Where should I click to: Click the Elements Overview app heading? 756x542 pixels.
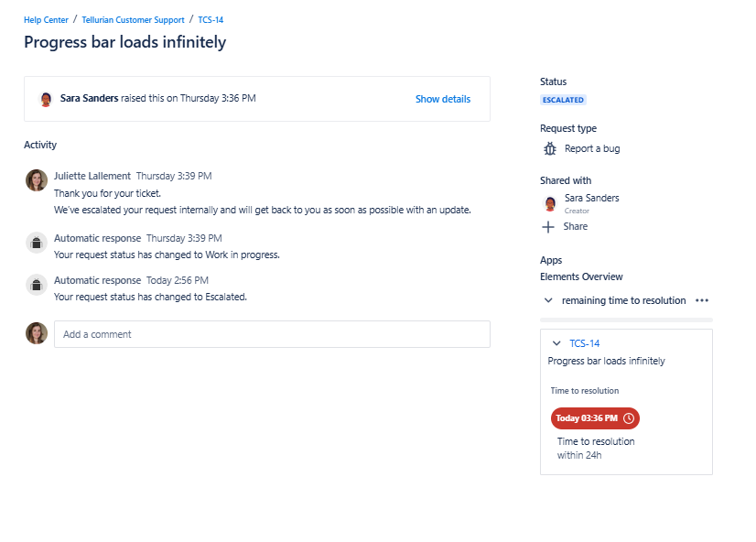click(581, 276)
